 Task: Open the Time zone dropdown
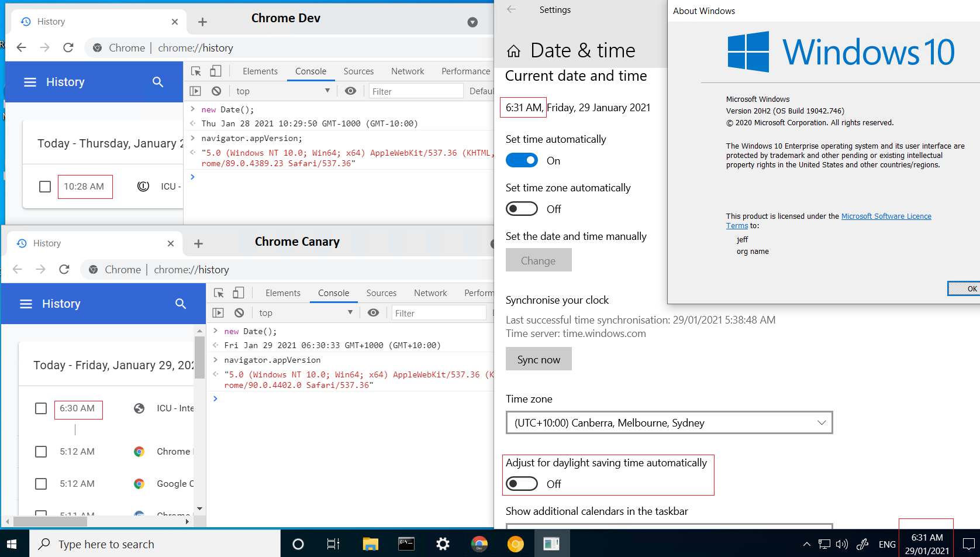pos(669,423)
